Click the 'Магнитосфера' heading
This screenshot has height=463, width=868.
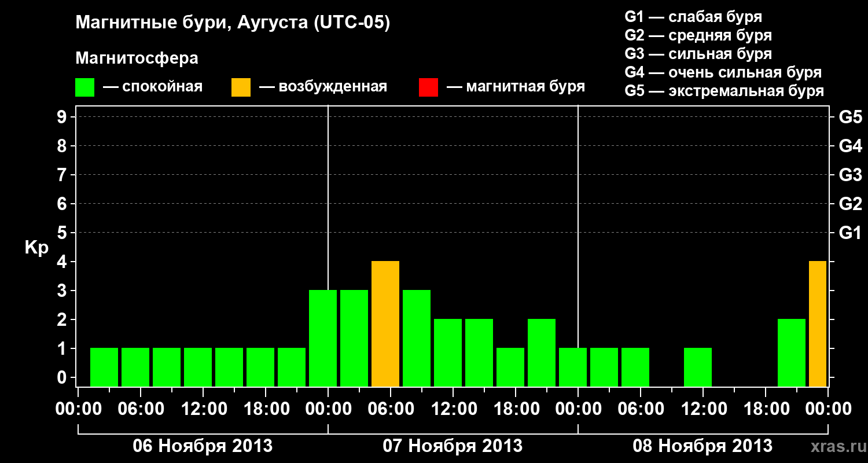137,58
